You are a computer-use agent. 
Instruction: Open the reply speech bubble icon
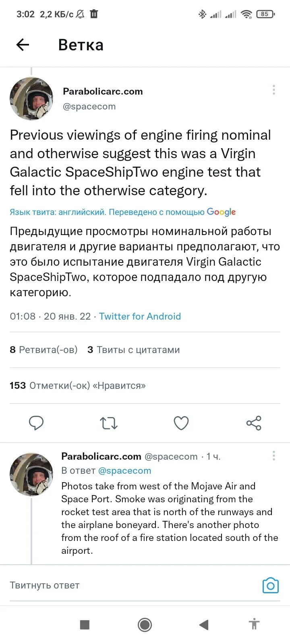coord(36,423)
